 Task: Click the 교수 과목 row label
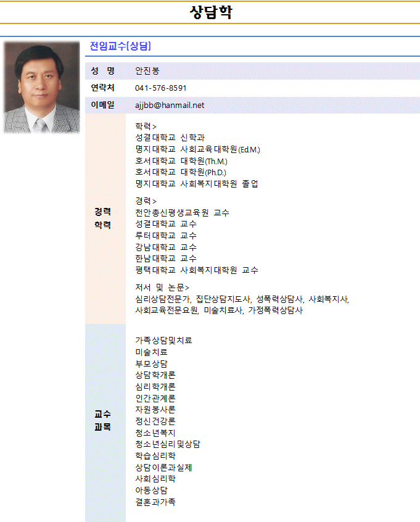tap(102, 420)
